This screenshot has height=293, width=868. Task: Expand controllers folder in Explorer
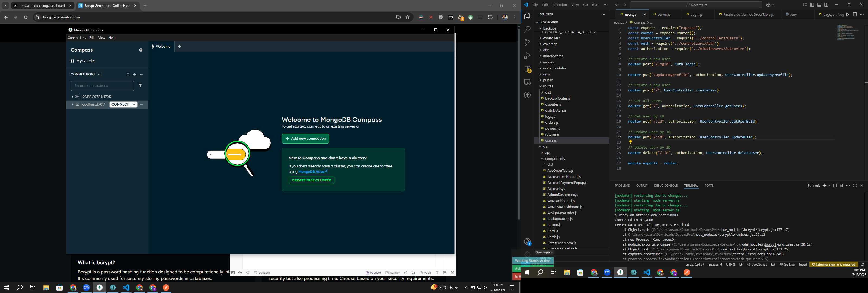coord(551,38)
